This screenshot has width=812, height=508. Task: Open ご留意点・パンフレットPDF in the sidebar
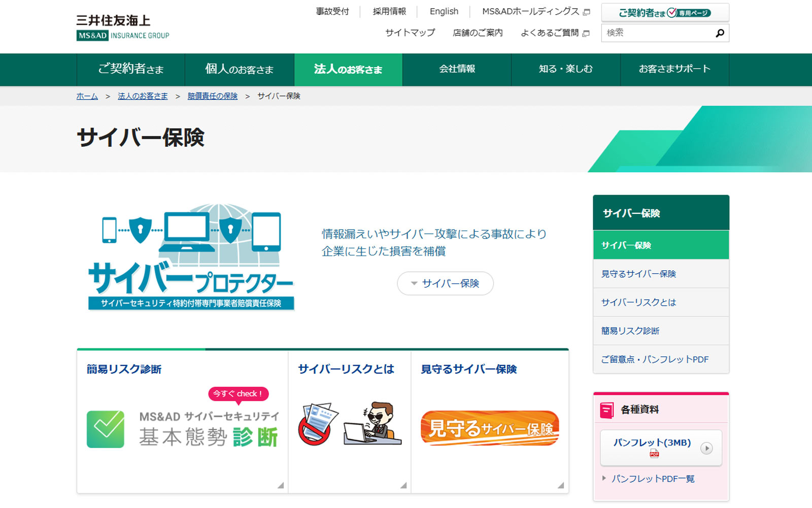[x=661, y=359]
